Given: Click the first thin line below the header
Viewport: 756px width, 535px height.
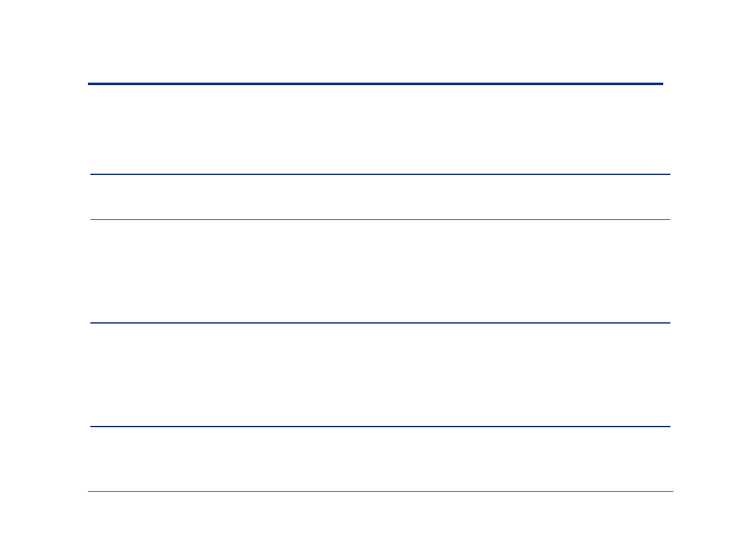Looking at the screenshot, I should coord(380,174).
